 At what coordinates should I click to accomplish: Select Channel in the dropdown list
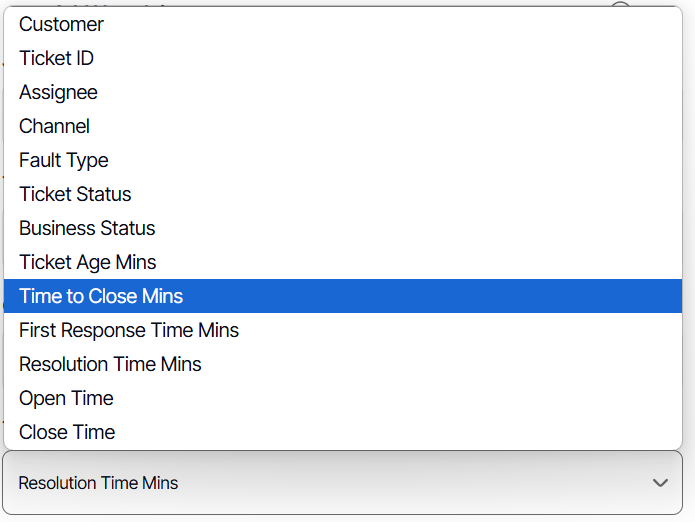tap(54, 126)
